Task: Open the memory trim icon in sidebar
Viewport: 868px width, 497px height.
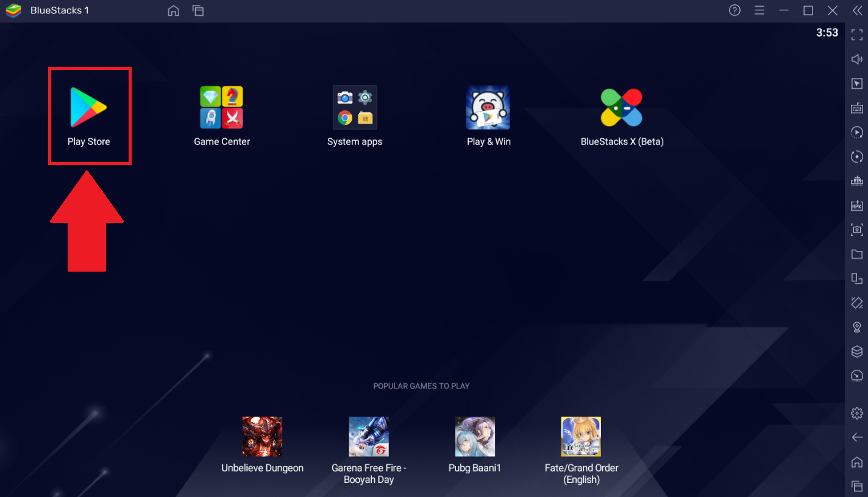Action: coord(857,181)
